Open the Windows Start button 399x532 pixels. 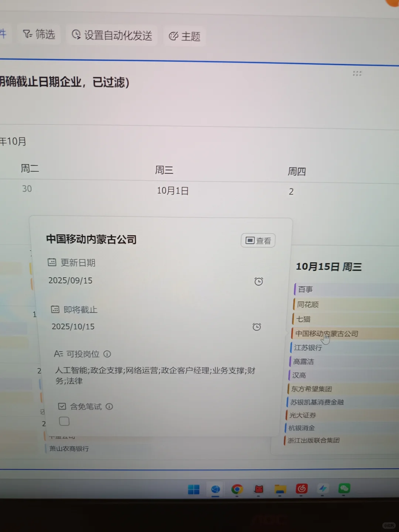194,490
